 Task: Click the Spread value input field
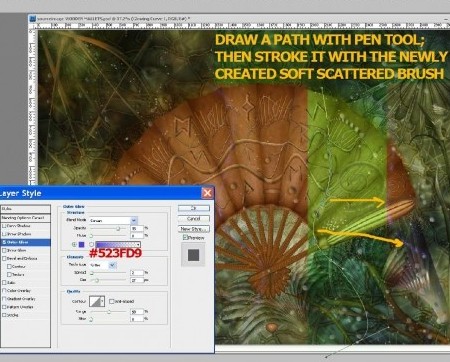tap(137, 273)
